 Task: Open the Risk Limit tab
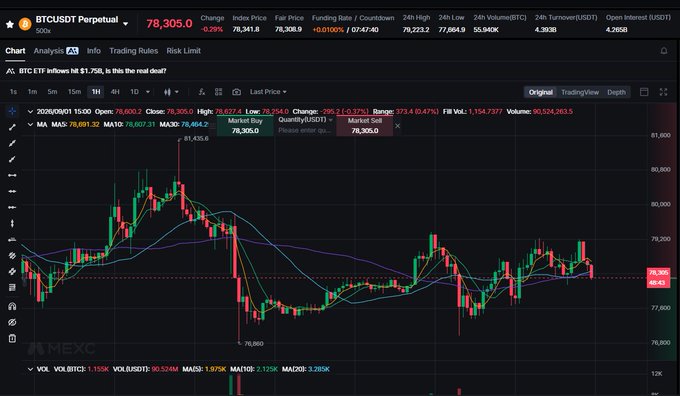click(183, 51)
